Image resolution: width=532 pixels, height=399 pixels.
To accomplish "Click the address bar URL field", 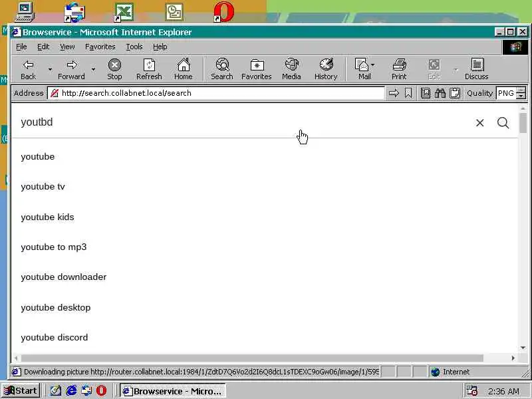I will point(215,93).
